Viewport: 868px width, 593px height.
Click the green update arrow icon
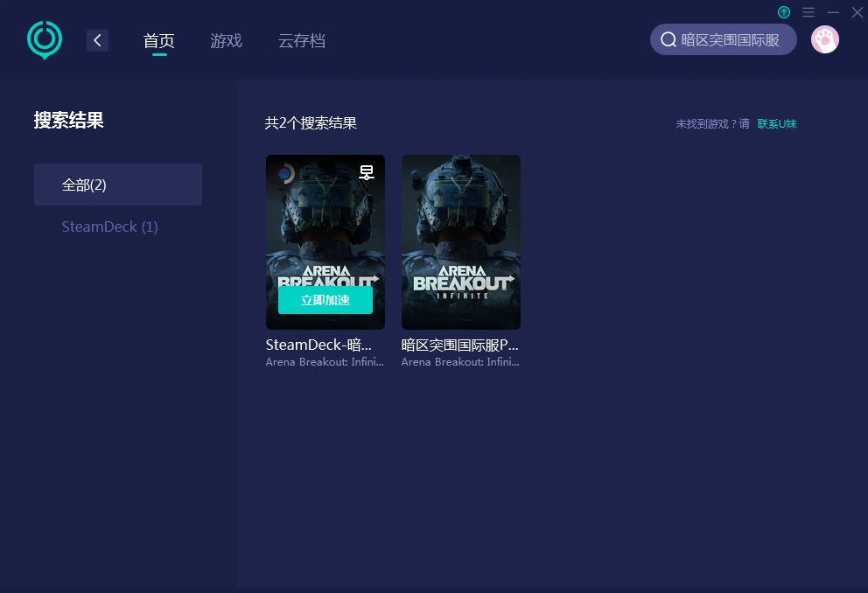pos(784,12)
